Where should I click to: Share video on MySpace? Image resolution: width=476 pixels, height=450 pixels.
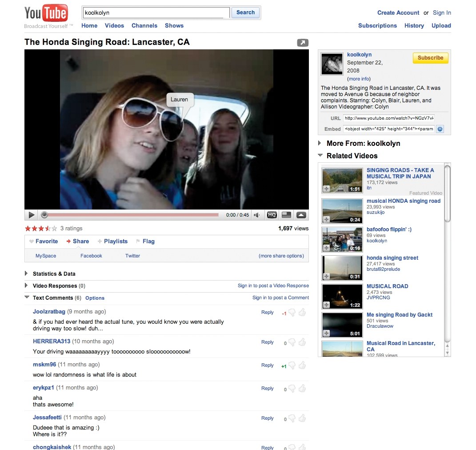pos(45,256)
